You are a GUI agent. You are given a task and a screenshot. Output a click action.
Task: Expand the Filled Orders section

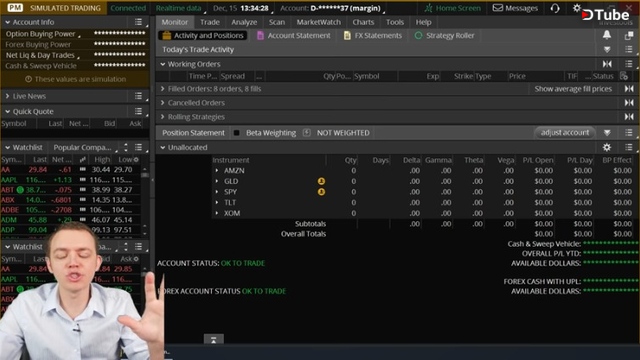pos(162,89)
